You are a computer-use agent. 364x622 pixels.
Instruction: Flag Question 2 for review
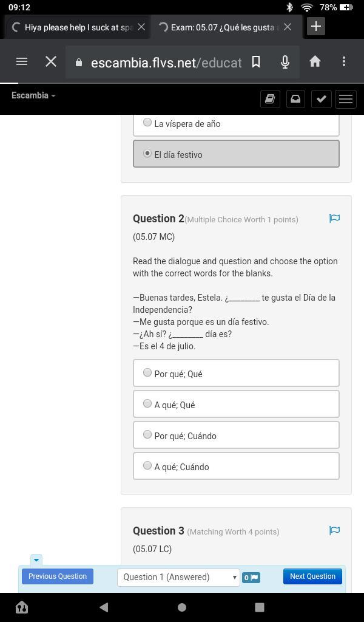334,218
